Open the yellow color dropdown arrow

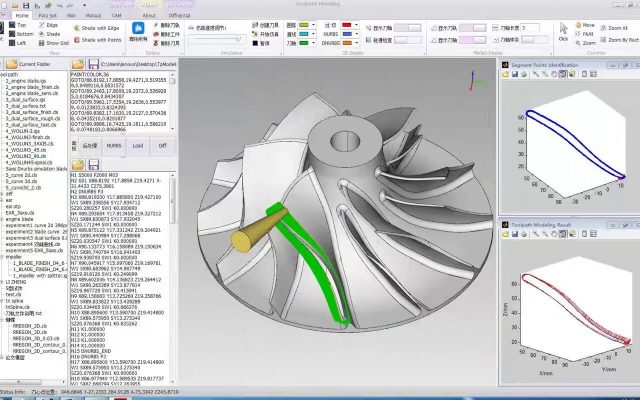[x=313, y=25]
